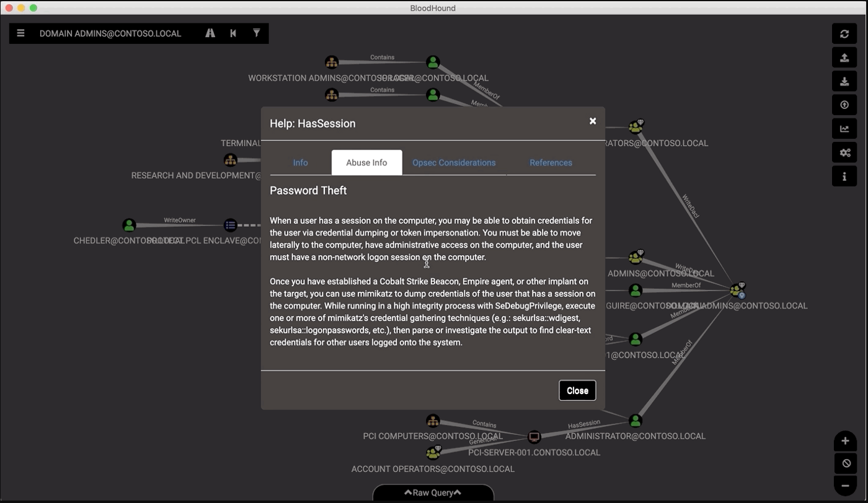Open the hamburger menu for node info
Image resolution: width=868 pixels, height=503 pixels.
point(20,33)
